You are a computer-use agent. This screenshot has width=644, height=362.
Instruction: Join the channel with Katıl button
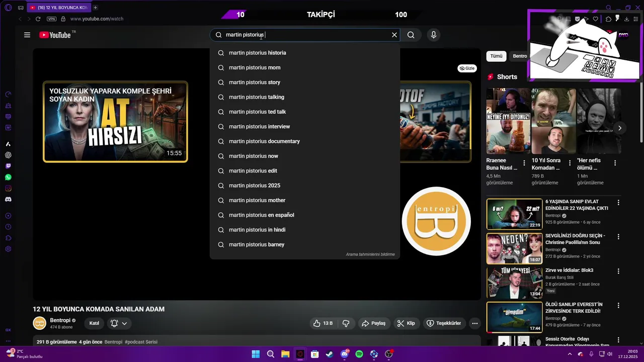(94, 323)
